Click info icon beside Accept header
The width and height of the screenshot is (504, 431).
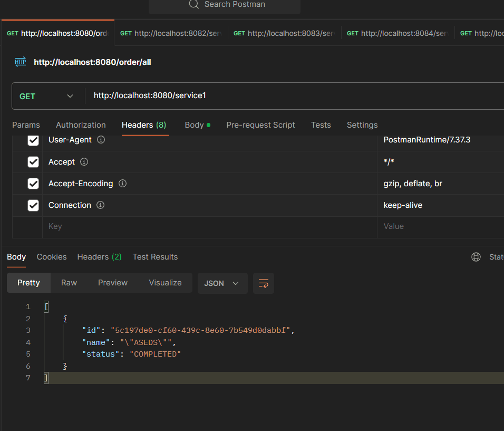tap(84, 162)
